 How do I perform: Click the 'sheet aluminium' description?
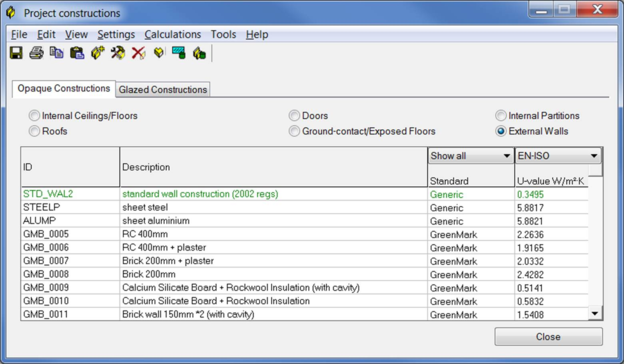[156, 220]
